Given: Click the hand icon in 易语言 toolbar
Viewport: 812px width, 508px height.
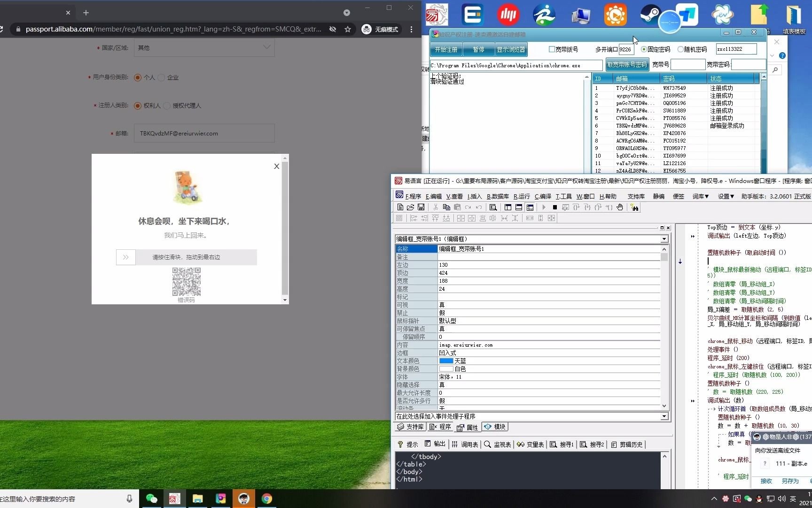Looking at the screenshot, I should tap(620, 207).
